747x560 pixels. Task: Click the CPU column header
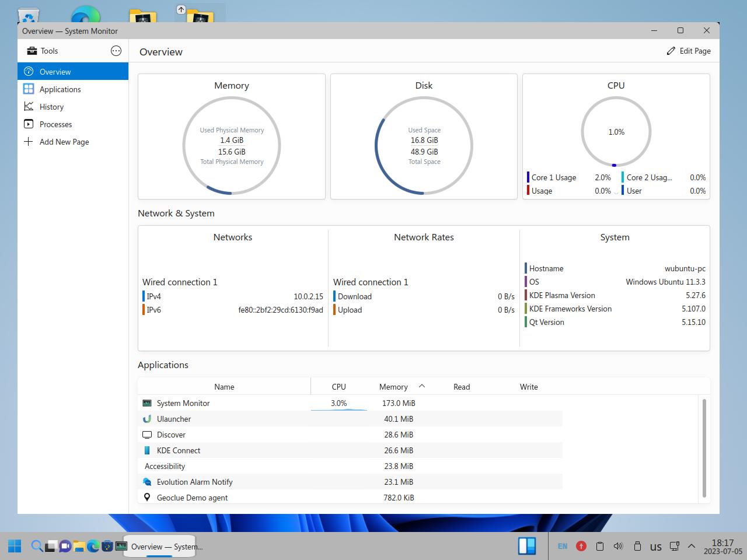[338, 387]
